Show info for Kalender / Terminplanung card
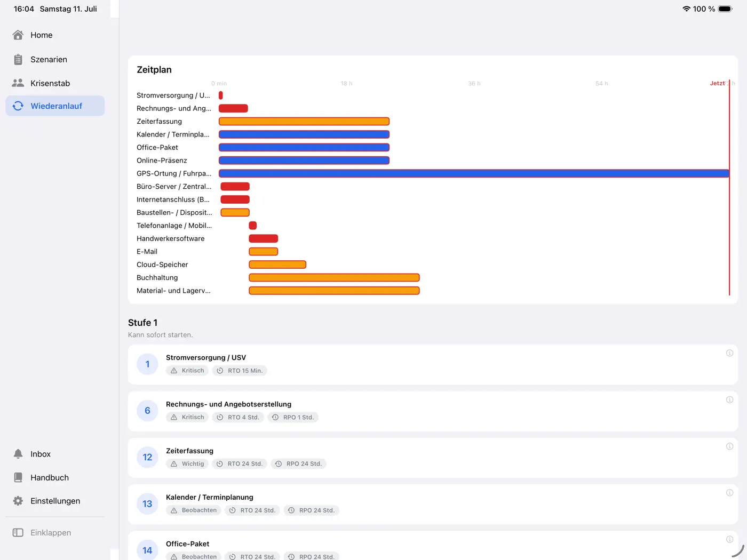Screen dimensions: 747x560 (x=729, y=493)
